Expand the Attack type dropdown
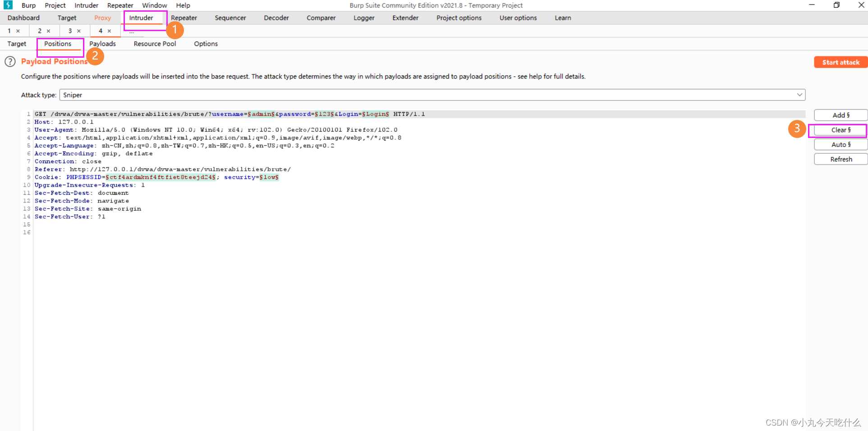The height and width of the screenshot is (431, 868). point(799,95)
